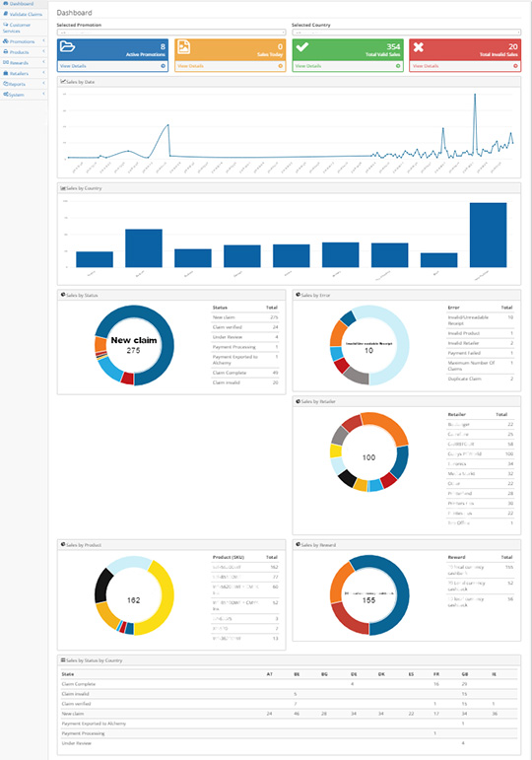This screenshot has width=532, height=760.
Task: Open Customer Services in sidebar
Action: (x=24, y=28)
